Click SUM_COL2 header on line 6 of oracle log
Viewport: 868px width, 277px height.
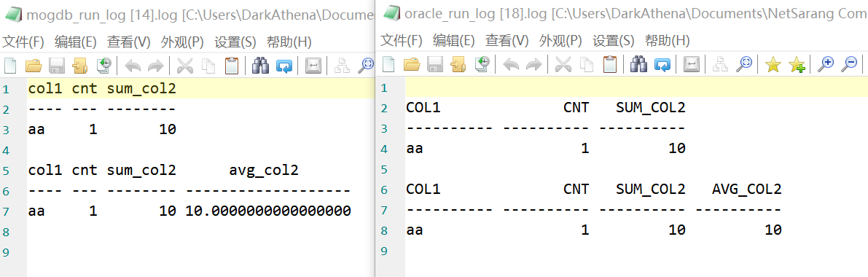[x=650, y=190]
